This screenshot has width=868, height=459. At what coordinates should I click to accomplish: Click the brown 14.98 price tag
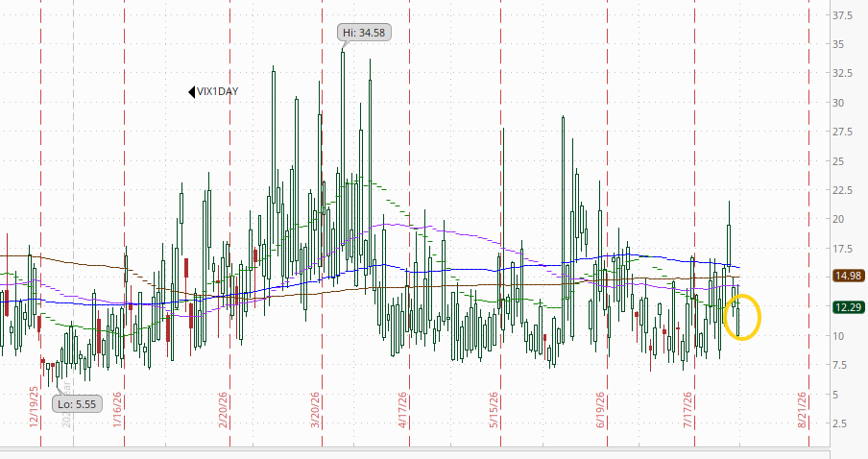point(848,276)
